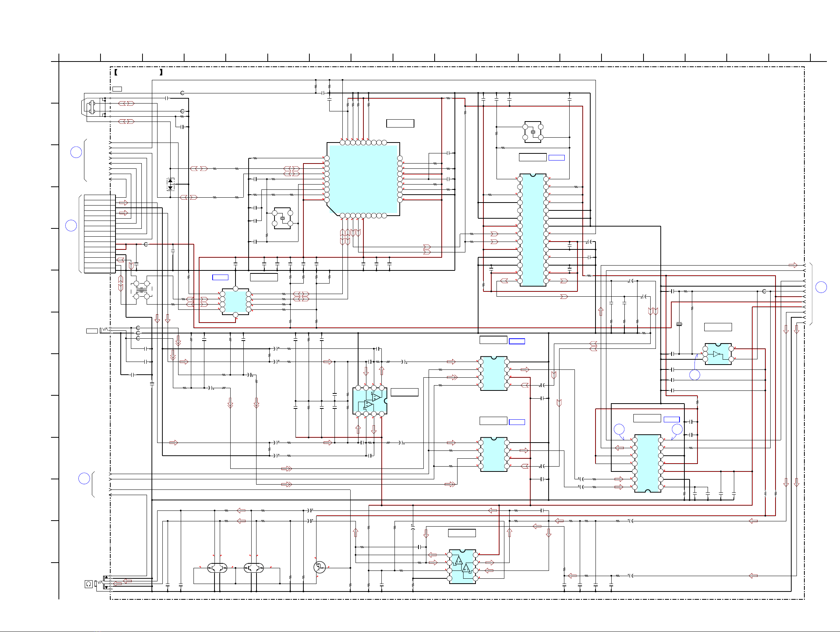840x632 pixels.
Task: Select the dashed-outline four-terminal filter component
Action: [x=142, y=290]
